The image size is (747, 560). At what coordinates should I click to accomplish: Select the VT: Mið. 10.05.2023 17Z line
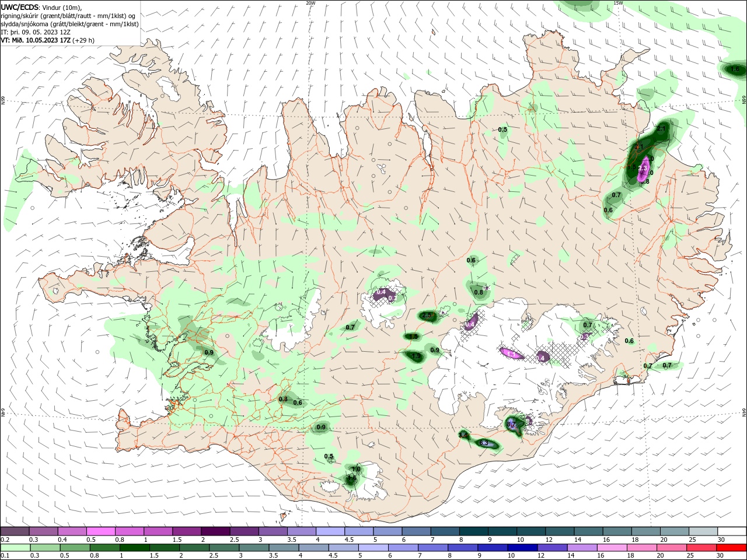(47, 40)
